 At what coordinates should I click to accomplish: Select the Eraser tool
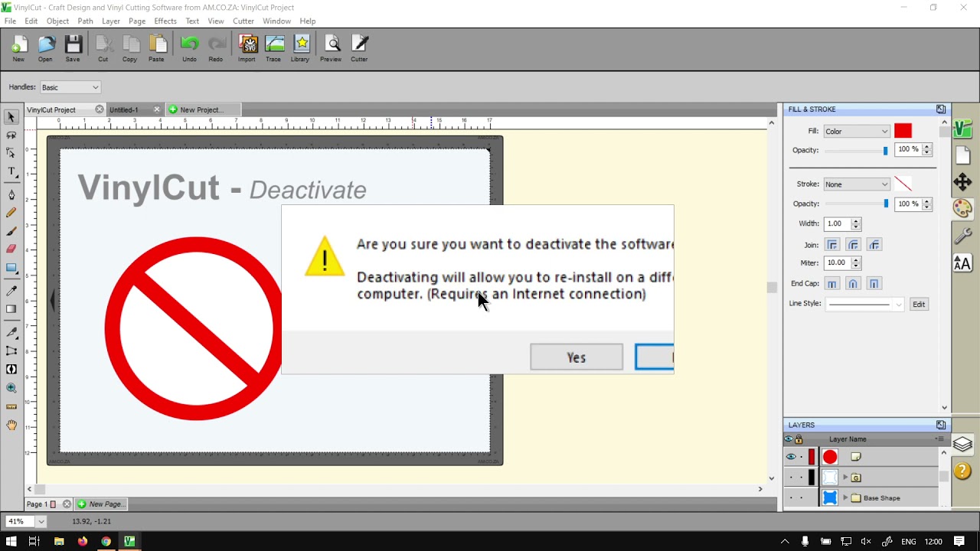pos(11,249)
